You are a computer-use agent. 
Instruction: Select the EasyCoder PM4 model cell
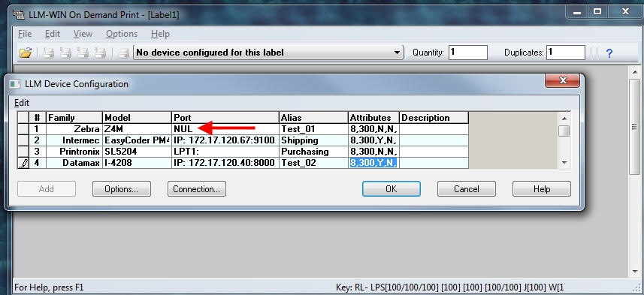[138, 140]
